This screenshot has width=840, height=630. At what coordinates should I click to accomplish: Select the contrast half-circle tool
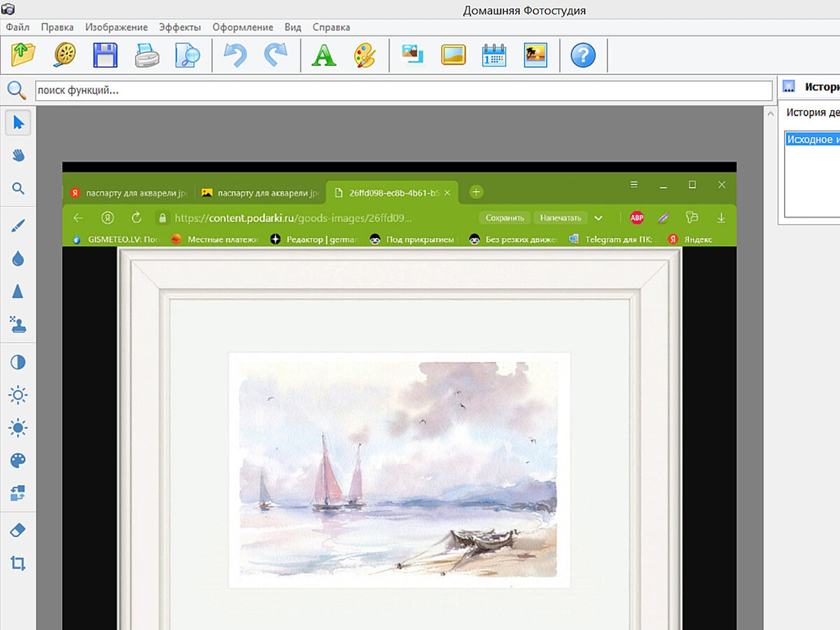click(x=18, y=362)
